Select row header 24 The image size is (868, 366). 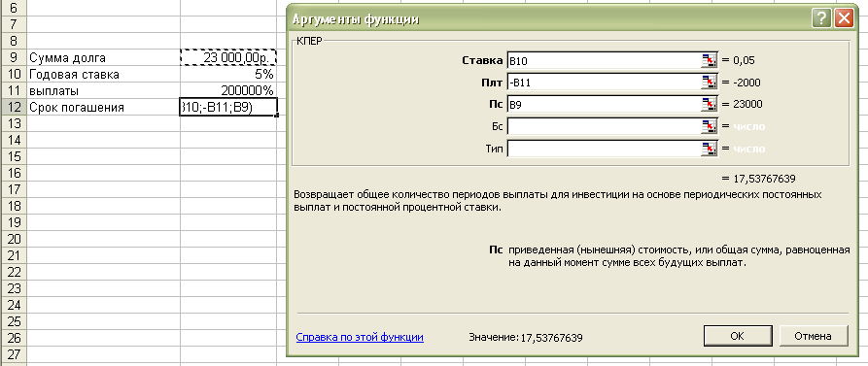click(13, 305)
